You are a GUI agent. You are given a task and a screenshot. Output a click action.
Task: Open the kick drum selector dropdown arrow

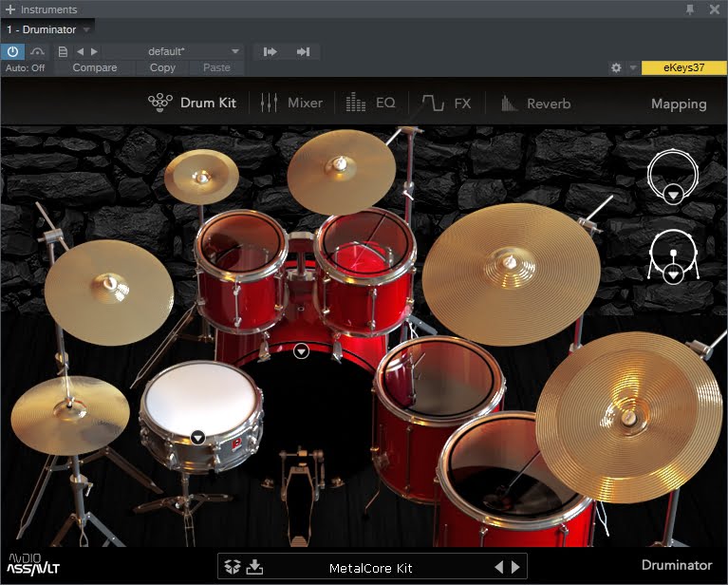(x=301, y=350)
